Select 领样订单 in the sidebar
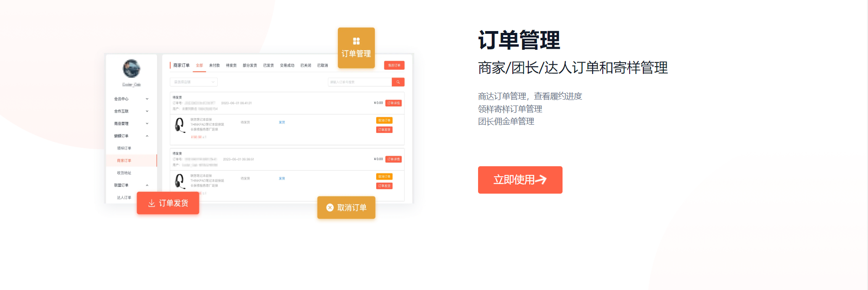Screen dimensions: 868x290 [124, 148]
